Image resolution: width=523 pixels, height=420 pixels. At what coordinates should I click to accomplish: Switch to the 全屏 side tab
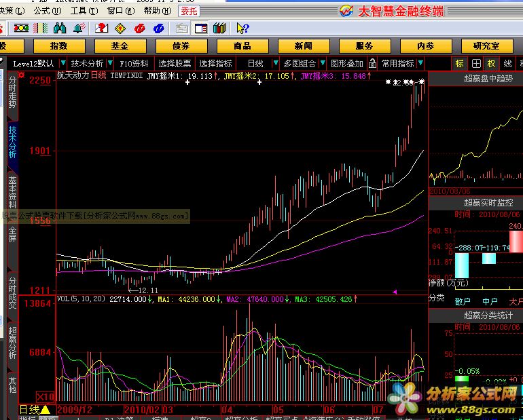[12, 234]
